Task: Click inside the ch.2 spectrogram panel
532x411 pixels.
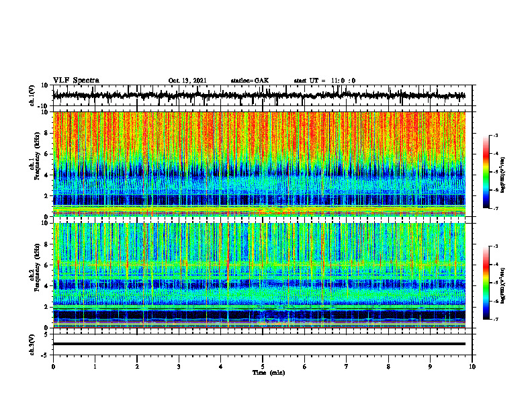Action: click(259, 275)
